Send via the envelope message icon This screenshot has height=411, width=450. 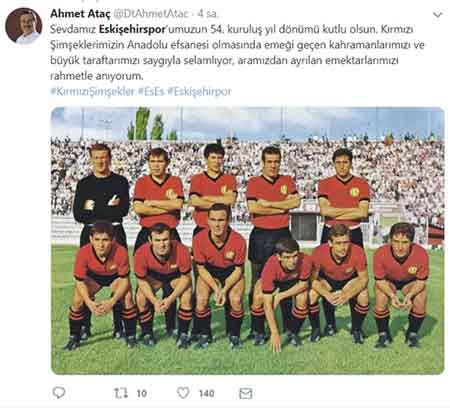(246, 393)
